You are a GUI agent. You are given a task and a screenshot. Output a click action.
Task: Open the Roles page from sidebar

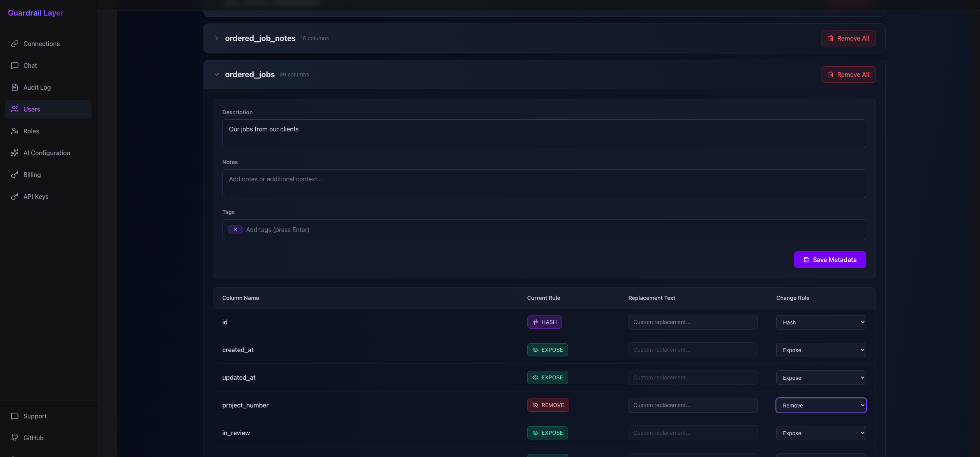click(31, 131)
